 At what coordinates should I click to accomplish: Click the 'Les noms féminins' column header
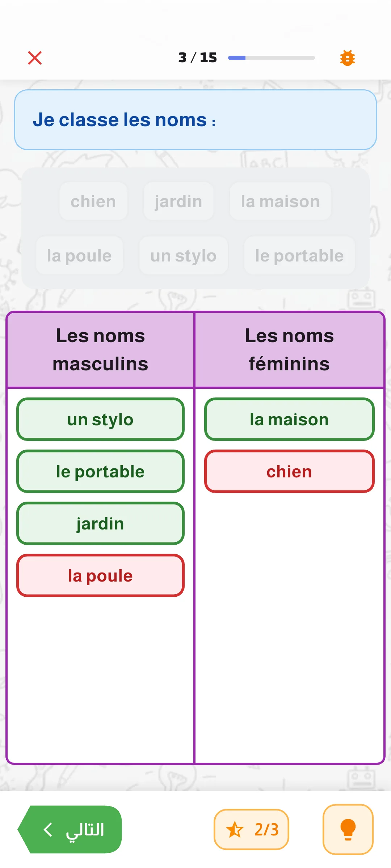point(289,350)
